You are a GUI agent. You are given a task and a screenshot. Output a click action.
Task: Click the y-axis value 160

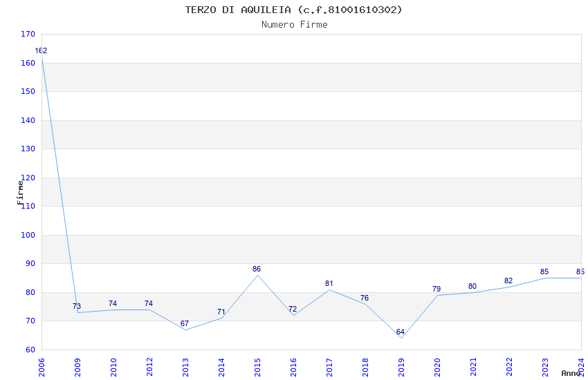[28, 63]
